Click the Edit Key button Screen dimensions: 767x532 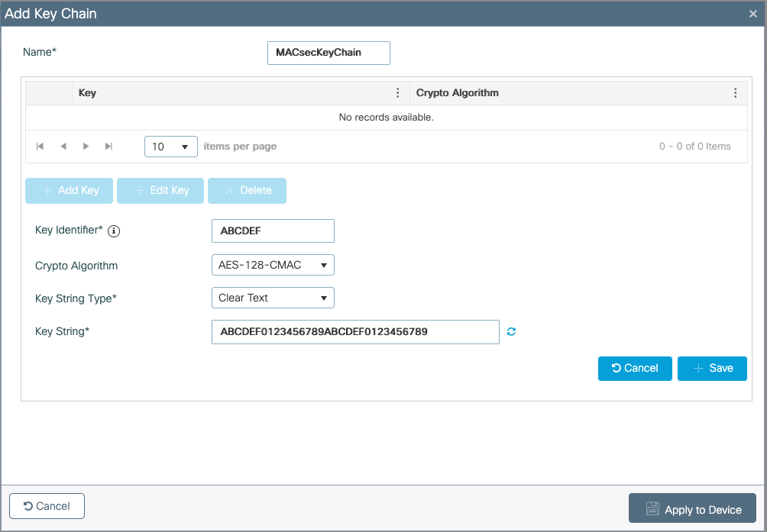(160, 191)
